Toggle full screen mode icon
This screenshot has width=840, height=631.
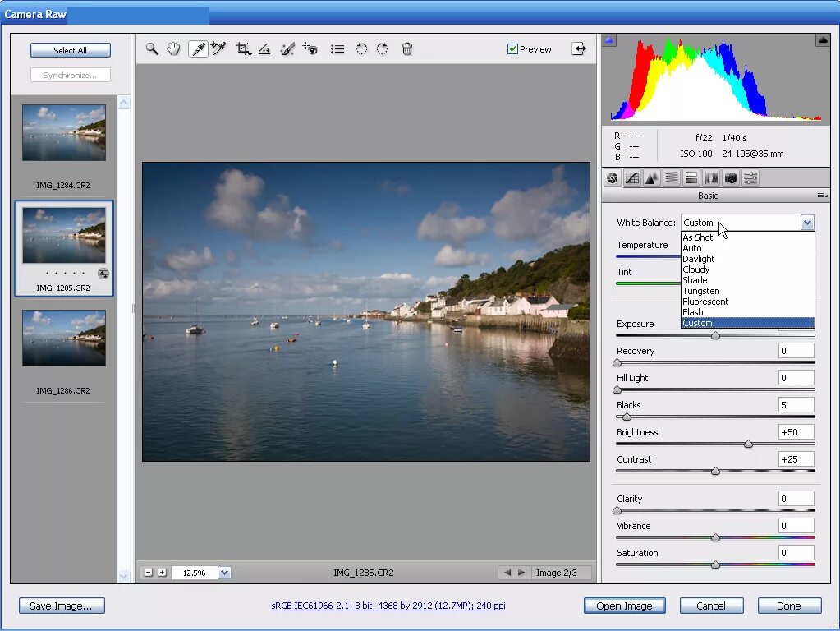click(579, 48)
